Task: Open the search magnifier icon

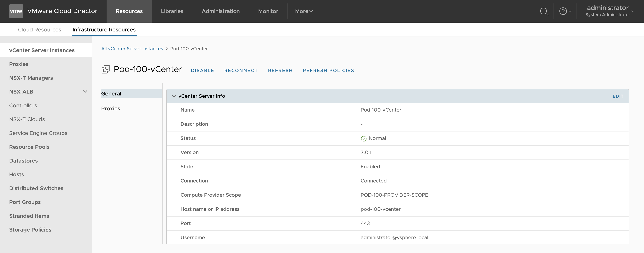Action: (544, 11)
